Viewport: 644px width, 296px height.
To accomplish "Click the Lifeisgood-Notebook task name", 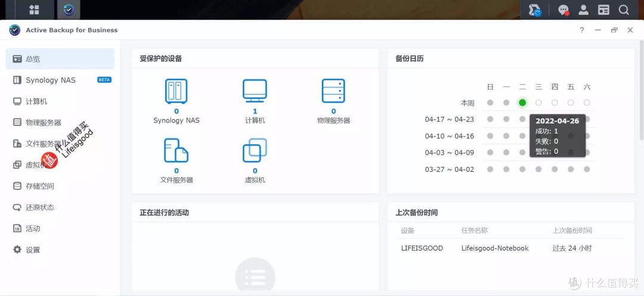I will [495, 248].
